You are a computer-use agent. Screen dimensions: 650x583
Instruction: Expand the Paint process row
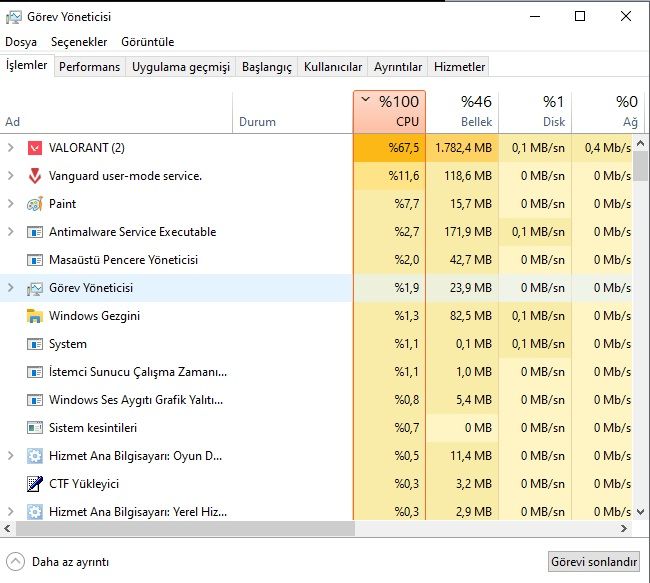pyautogui.click(x=11, y=204)
